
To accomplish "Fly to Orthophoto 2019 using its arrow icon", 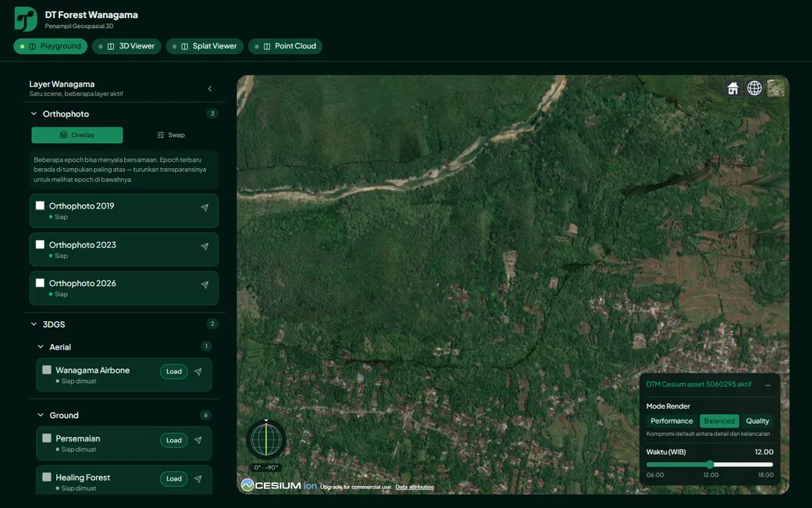I will [205, 207].
